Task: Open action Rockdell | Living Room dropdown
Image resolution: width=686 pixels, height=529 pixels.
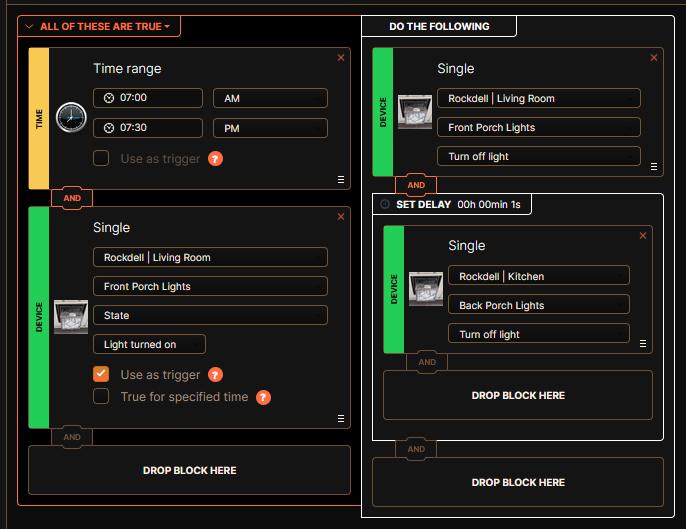Action: (539, 98)
